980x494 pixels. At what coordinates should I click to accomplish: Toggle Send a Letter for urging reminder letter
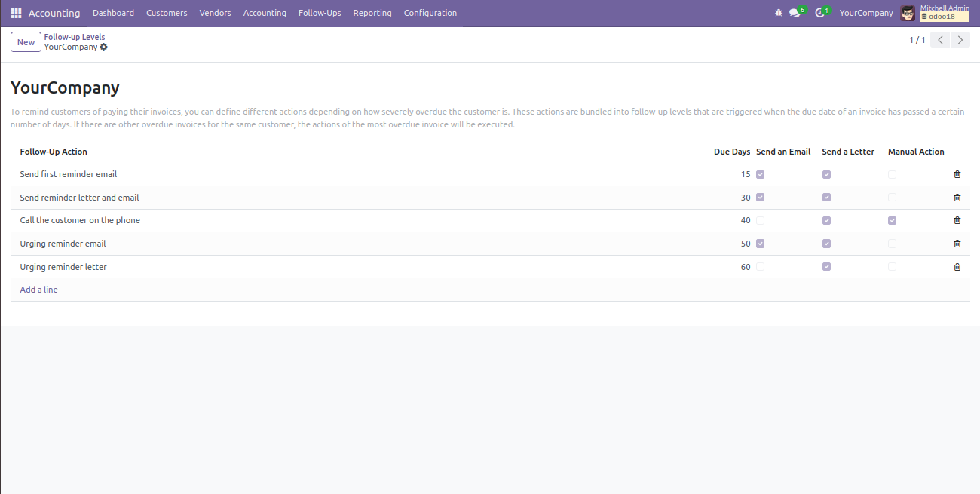(x=826, y=267)
